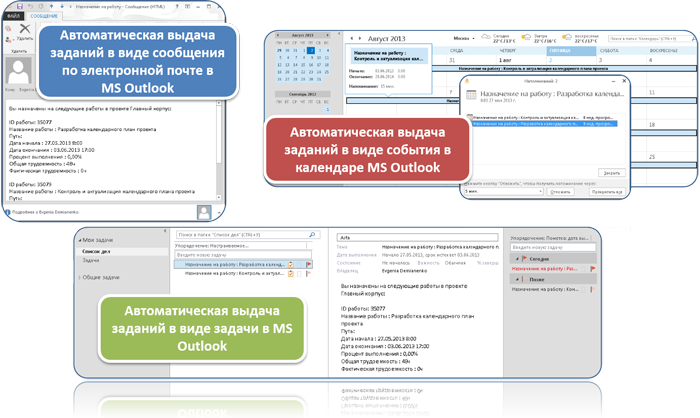700x418 pixels.
Task: Click previous month arrow in mini calendar
Action: click(x=278, y=35)
